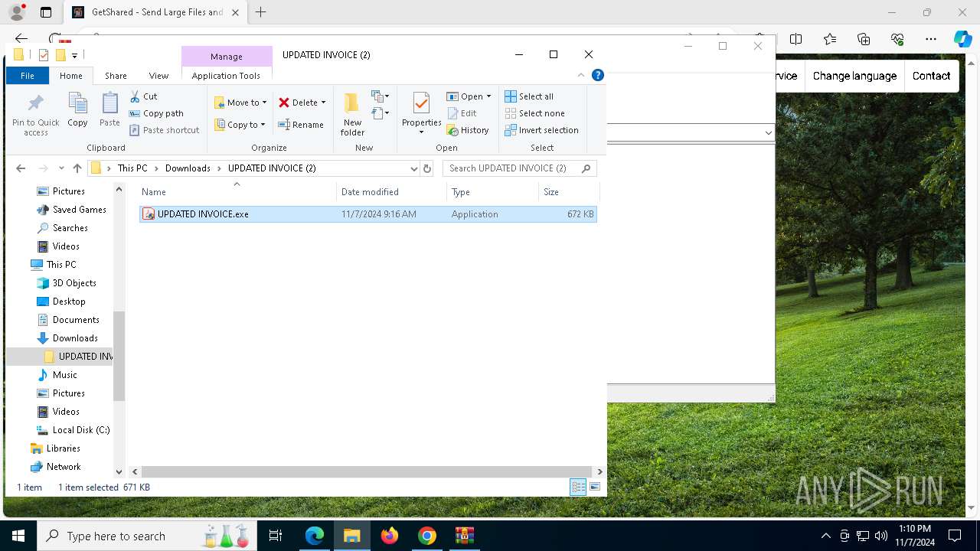
Task: Navigate back in File Explorer
Action: (x=21, y=168)
